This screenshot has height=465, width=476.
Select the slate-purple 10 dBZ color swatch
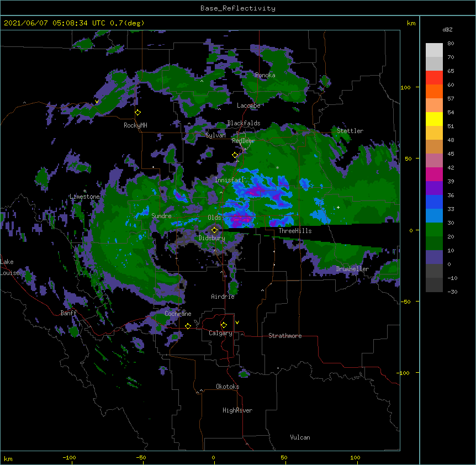click(x=434, y=257)
